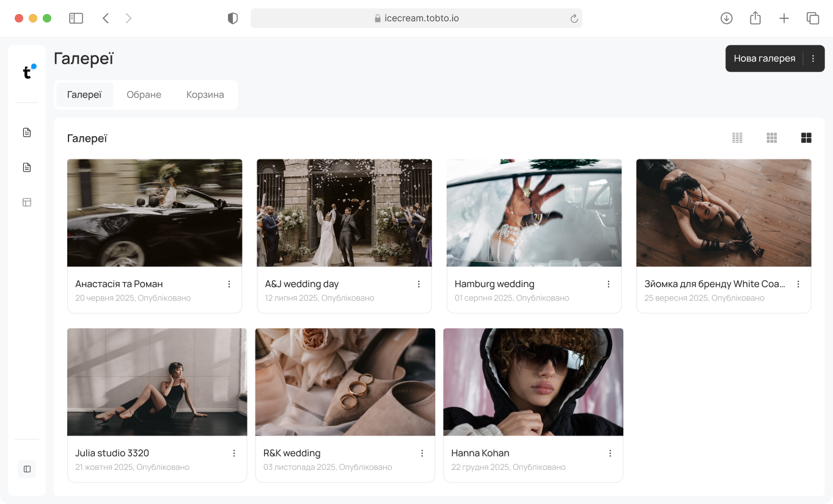The image size is (833, 504).
Task: Switch to the compact list view icon
Action: (737, 138)
